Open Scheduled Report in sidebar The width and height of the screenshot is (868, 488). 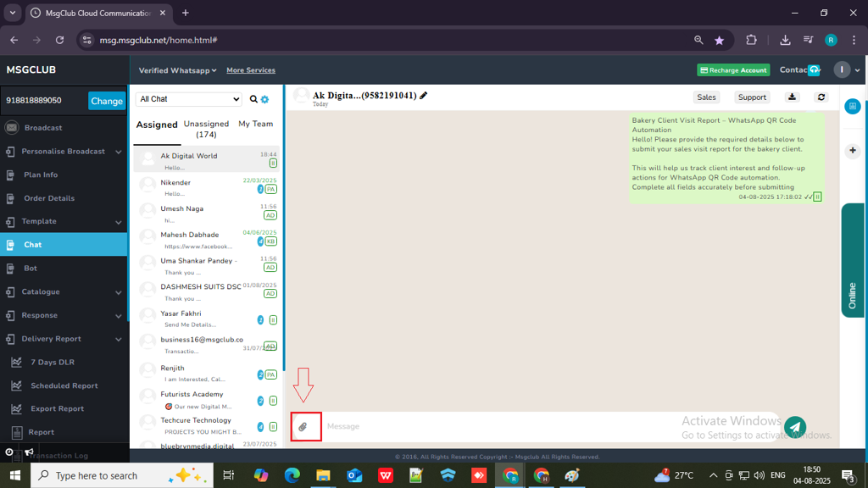[x=64, y=385]
